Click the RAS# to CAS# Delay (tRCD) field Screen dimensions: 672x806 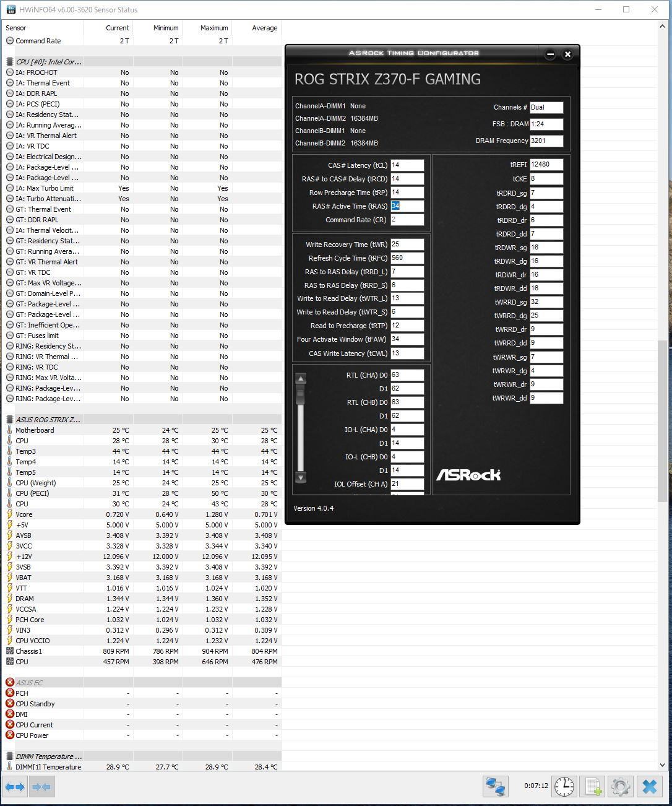pos(407,179)
